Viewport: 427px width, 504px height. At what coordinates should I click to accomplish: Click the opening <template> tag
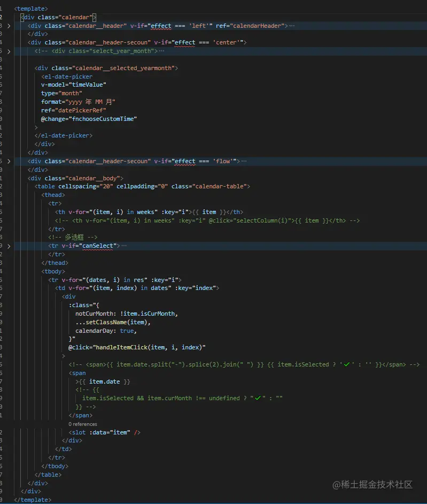pos(31,9)
